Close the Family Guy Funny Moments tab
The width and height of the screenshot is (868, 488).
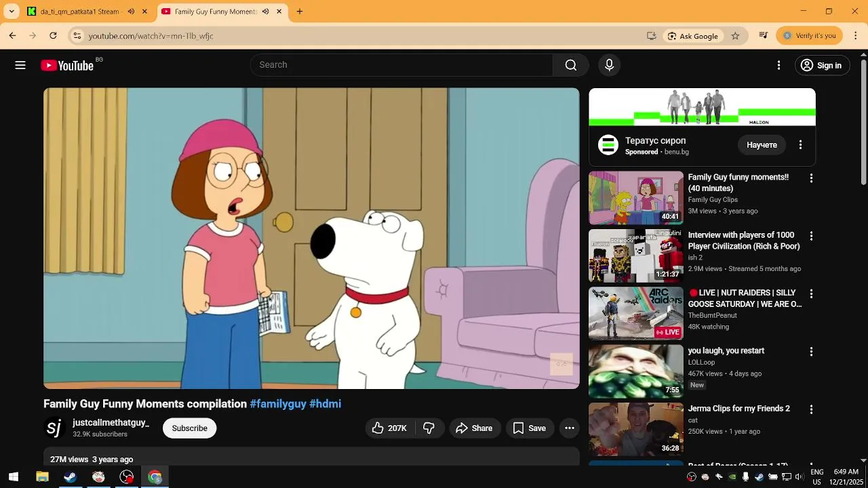click(x=279, y=12)
